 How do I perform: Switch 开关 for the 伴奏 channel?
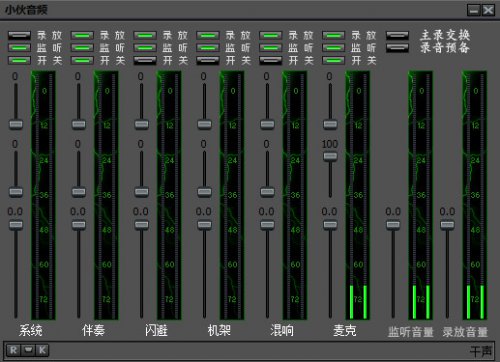tap(82, 60)
